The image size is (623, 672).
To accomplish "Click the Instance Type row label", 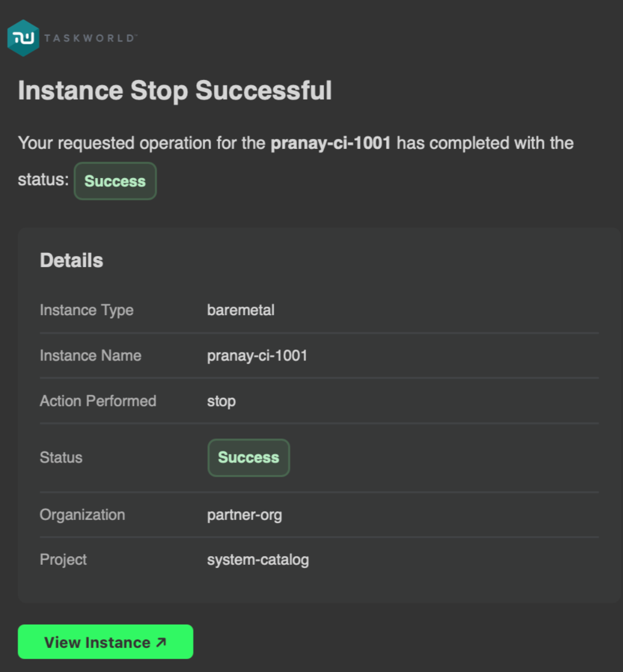I will coord(86,310).
